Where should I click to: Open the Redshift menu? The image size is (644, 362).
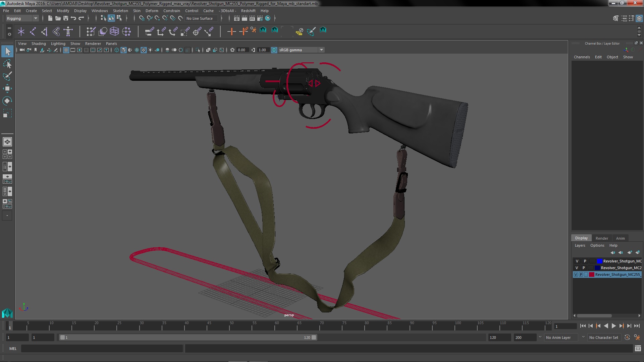pyautogui.click(x=248, y=11)
